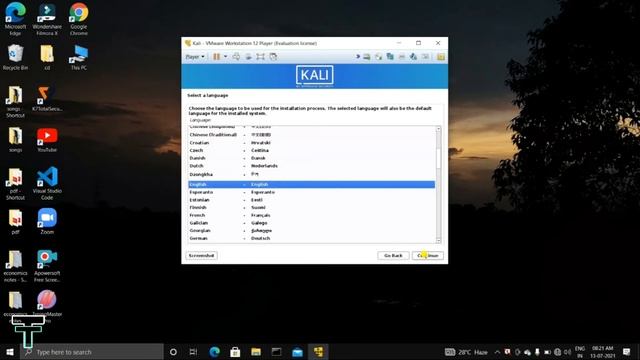This screenshot has height=360, width=640.
Task: Open the notification center
Action: (627, 352)
